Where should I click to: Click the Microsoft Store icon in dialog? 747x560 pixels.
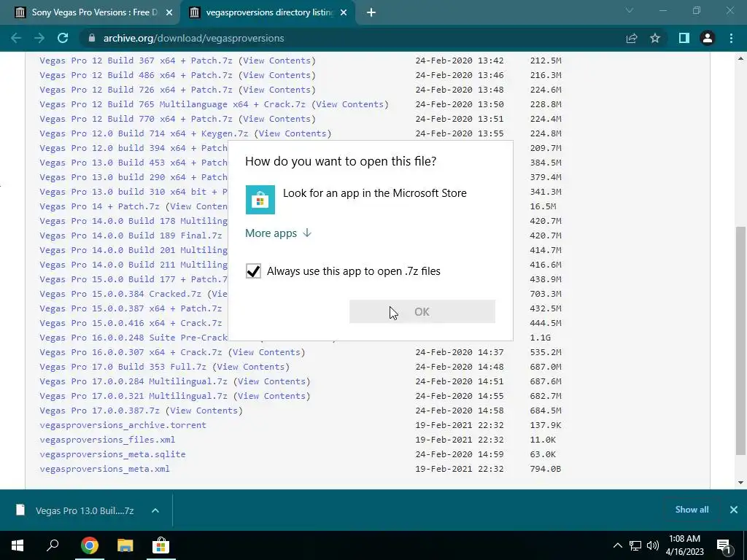pyautogui.click(x=260, y=200)
